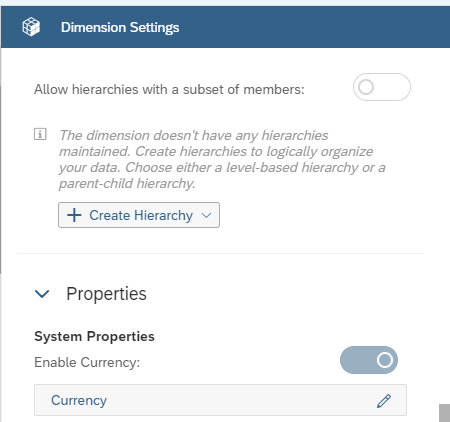Click inside the Currency field box
This screenshot has height=422, width=450.
click(220, 400)
